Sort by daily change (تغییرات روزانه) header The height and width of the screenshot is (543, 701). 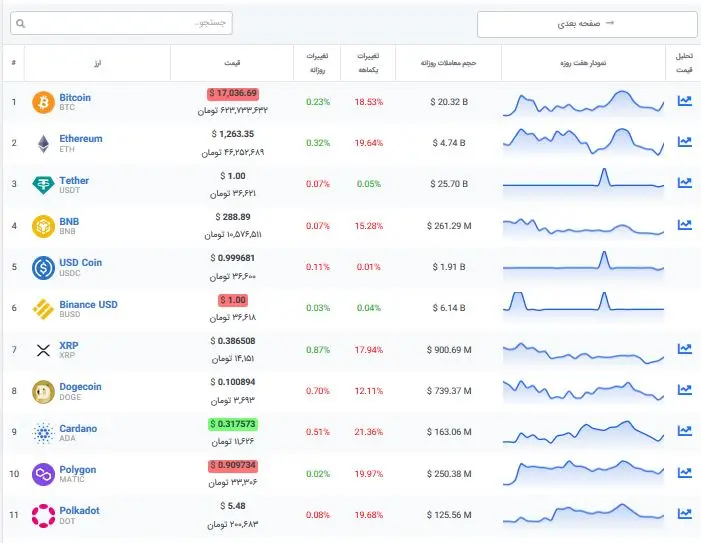pyautogui.click(x=317, y=63)
